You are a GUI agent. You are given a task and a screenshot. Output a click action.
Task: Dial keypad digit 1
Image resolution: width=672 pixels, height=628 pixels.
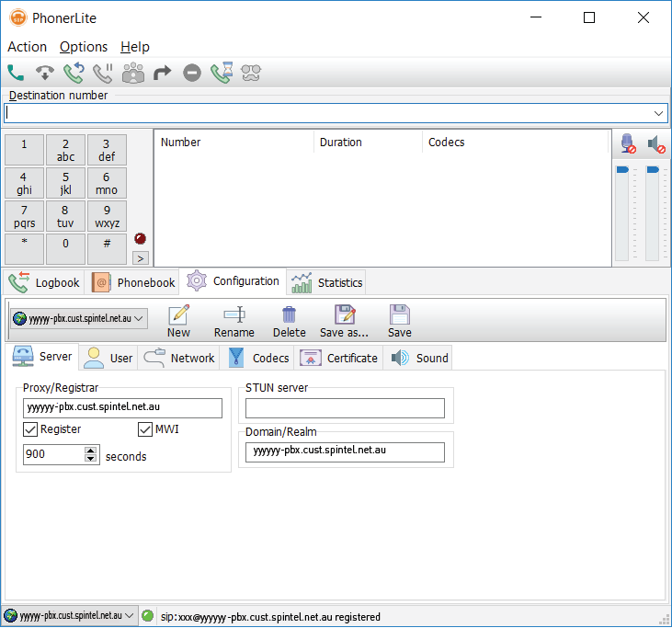tap(24, 150)
